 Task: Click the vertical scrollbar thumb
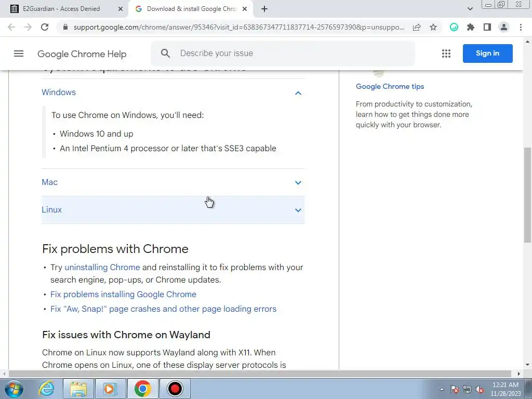[527, 195]
